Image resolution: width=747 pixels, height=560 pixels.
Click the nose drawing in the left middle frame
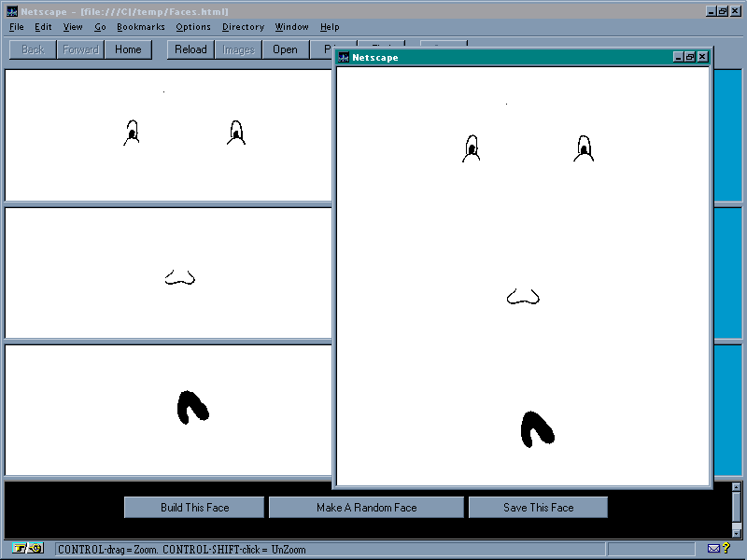coord(179,278)
